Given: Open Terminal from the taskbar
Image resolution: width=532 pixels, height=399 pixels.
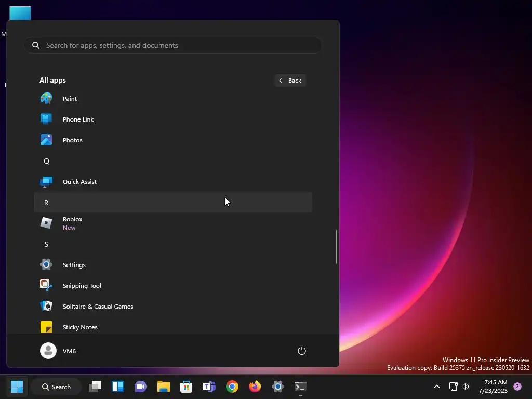Looking at the screenshot, I should (x=301, y=387).
